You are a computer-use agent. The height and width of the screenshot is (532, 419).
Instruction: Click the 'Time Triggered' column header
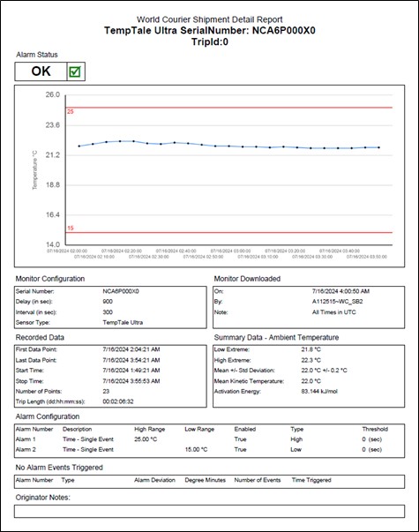(x=311, y=480)
